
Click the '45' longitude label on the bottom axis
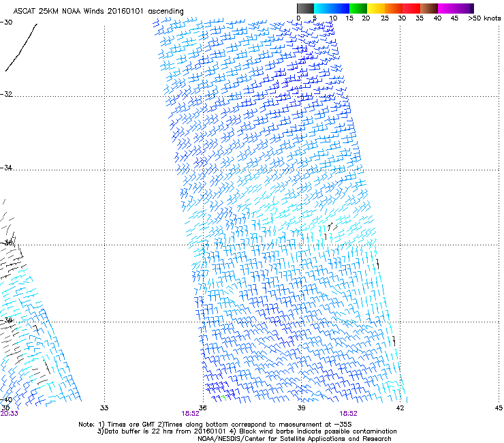coord(499,408)
